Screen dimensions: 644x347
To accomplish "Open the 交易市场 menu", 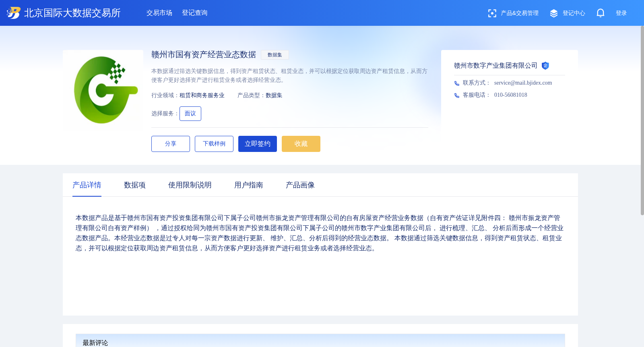I will point(159,13).
